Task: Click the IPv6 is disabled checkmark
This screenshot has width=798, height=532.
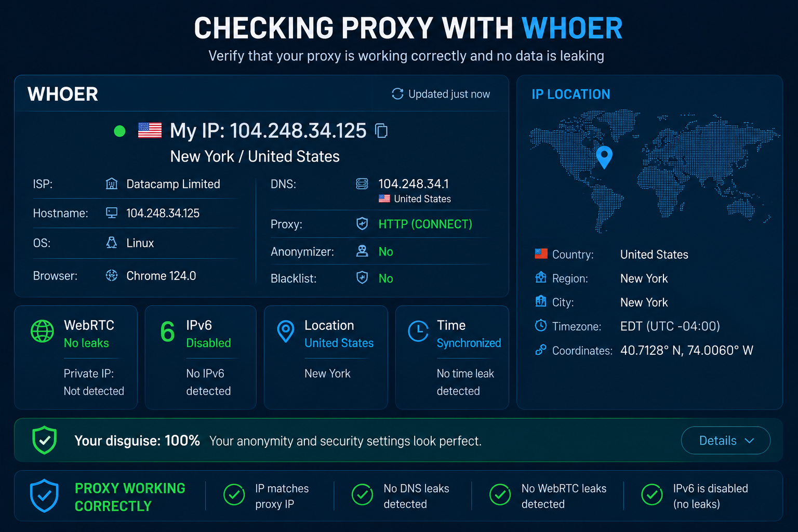Action: click(652, 495)
